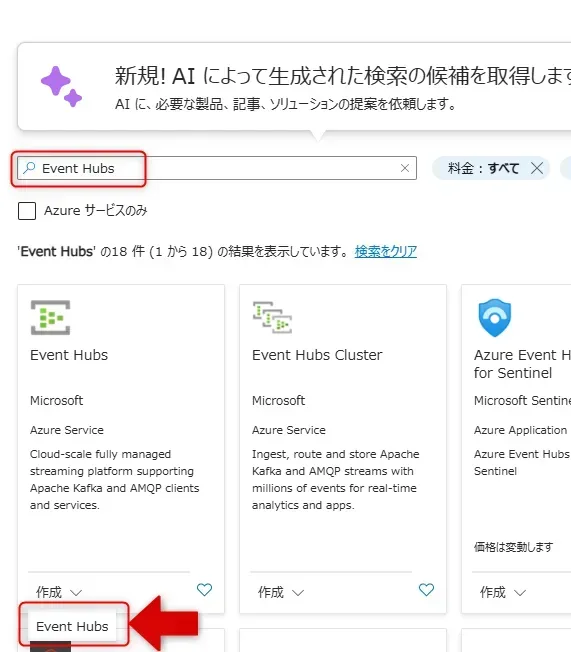Choose Event Hubs from the 作成 dropdown menu

pos(72,626)
